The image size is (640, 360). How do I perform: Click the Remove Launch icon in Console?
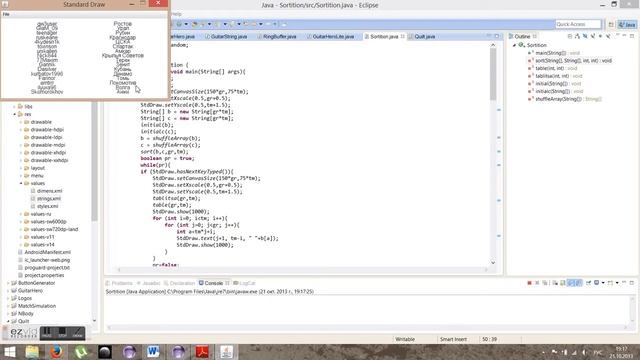tap(537, 283)
